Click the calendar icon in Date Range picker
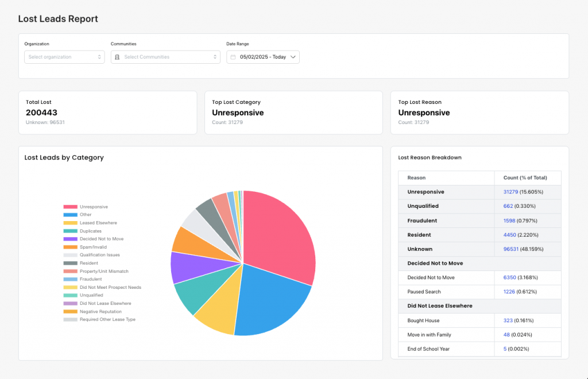 [234, 57]
